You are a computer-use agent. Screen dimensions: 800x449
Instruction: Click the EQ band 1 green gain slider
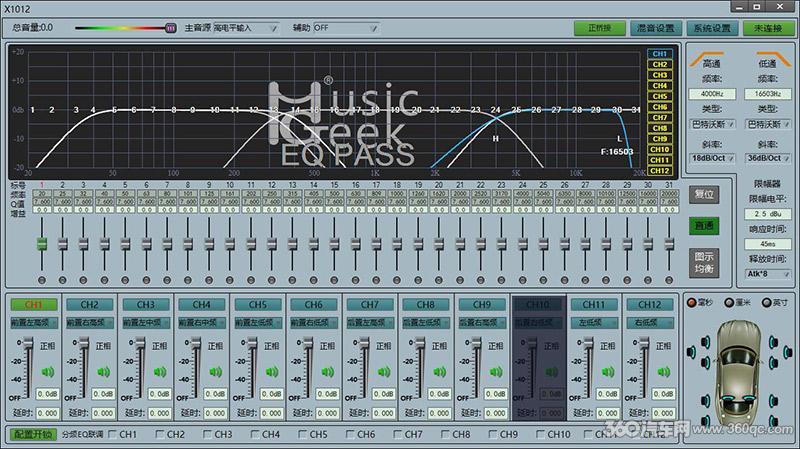click(x=42, y=243)
